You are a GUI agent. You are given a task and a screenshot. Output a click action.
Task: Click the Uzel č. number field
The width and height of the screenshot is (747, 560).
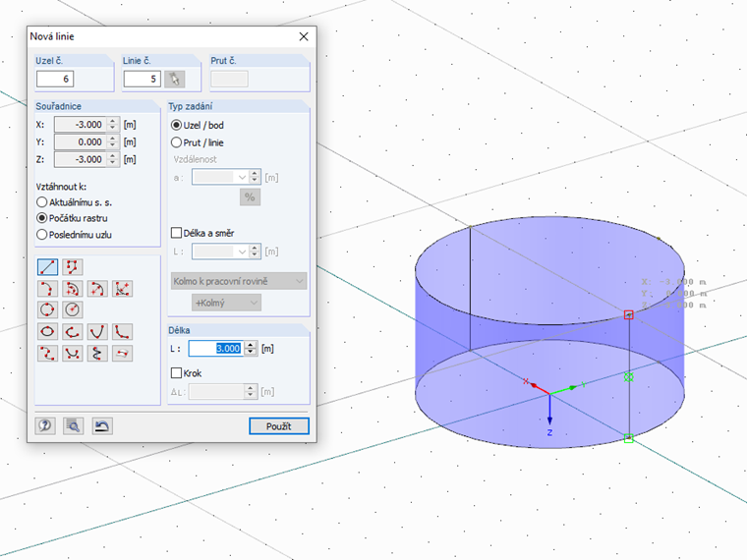tap(55, 79)
